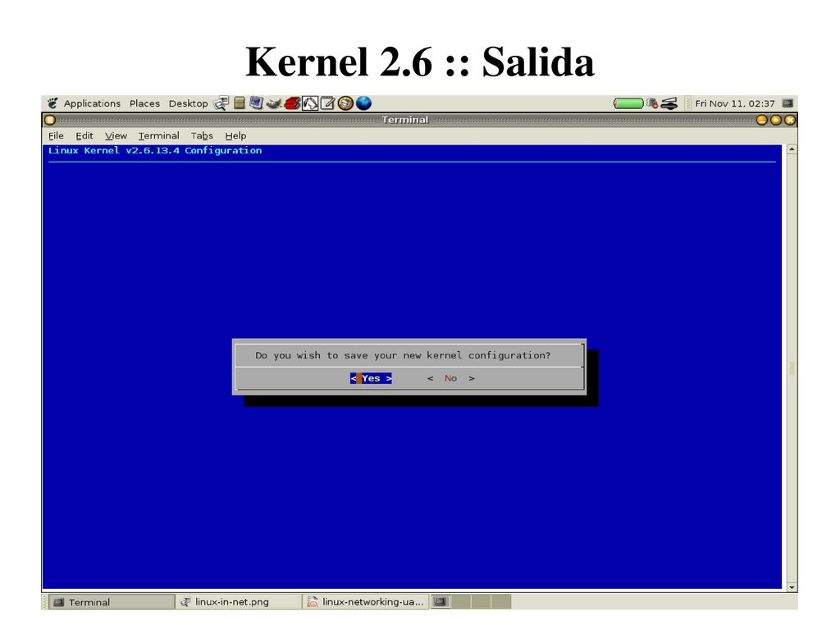This screenshot has width=840, height=630.
Task: Switch to Terminal in the taskbar
Action: point(112,602)
